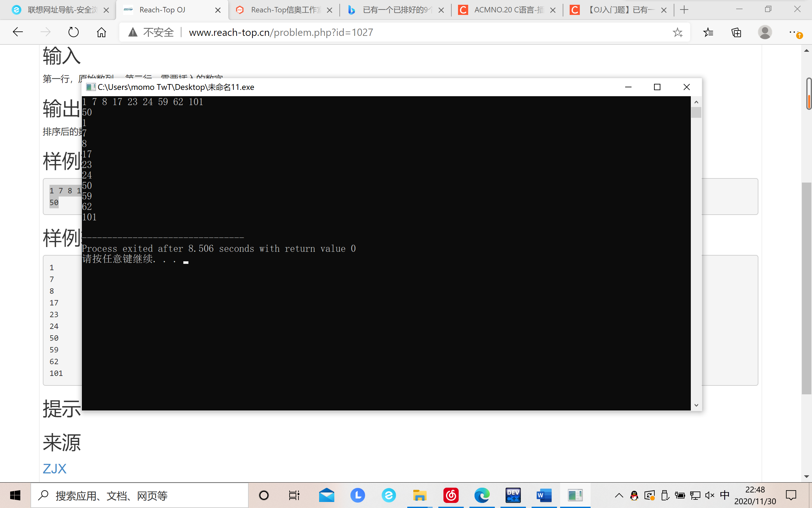
Task: Click the volume muted tray icon
Action: pyautogui.click(x=709, y=495)
